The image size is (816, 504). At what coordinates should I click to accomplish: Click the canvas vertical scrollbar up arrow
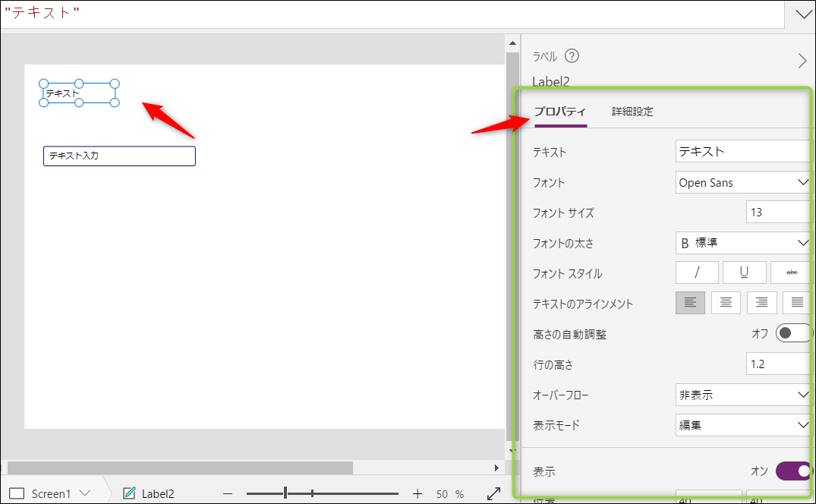tap(512, 43)
